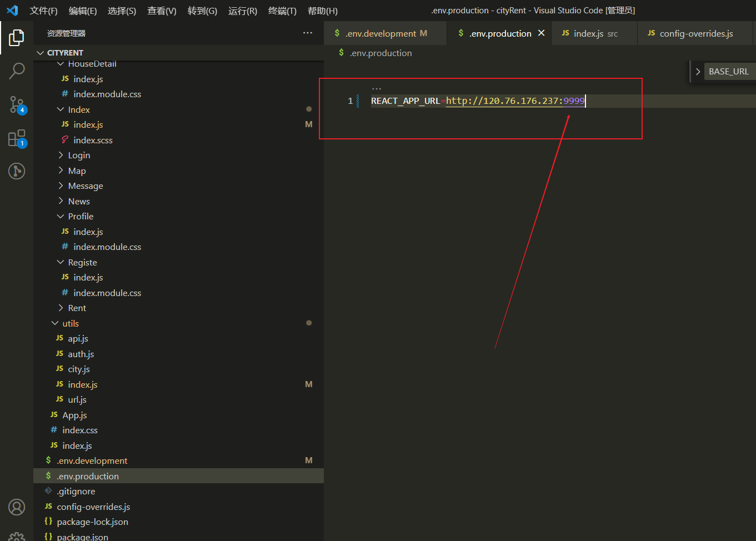Open explorer panel more actions ellipsis

click(x=308, y=33)
